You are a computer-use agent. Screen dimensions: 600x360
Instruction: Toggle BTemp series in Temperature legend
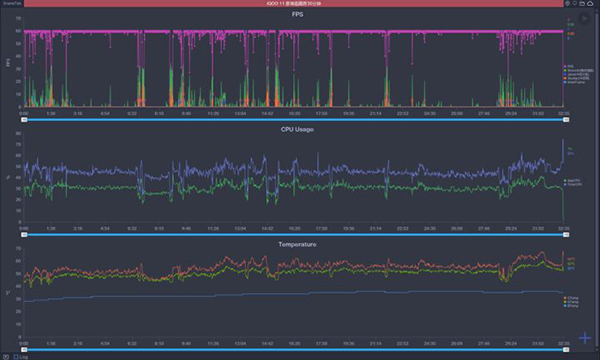(x=571, y=306)
